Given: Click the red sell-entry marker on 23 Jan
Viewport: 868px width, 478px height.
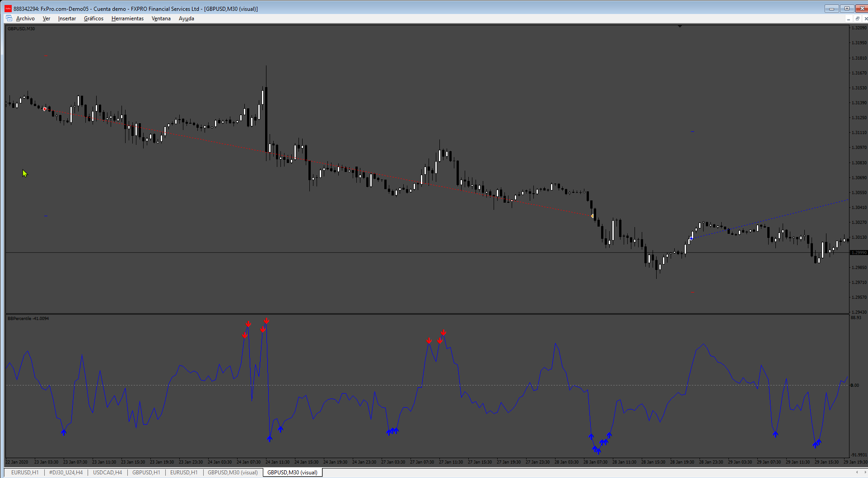Looking at the screenshot, I should [44, 109].
